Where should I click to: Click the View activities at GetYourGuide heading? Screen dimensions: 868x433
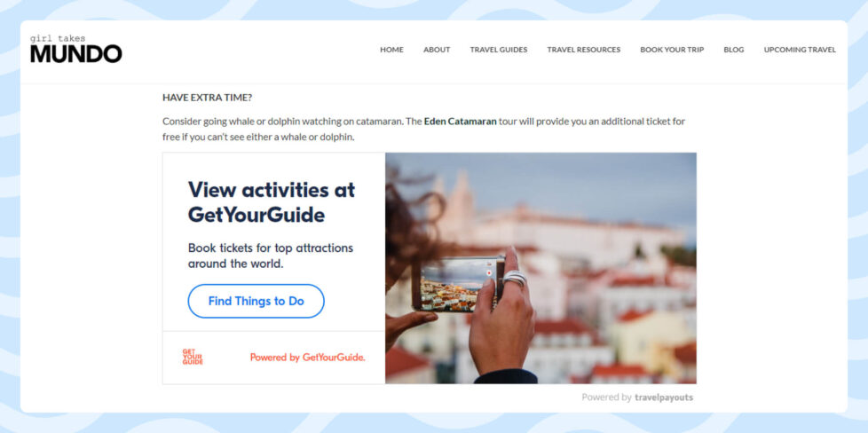tap(272, 202)
